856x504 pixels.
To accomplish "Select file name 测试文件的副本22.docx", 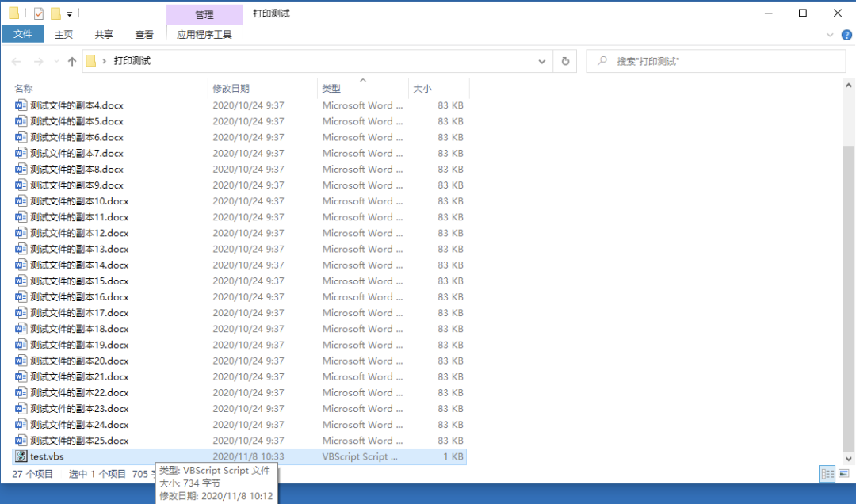I will (x=79, y=392).
